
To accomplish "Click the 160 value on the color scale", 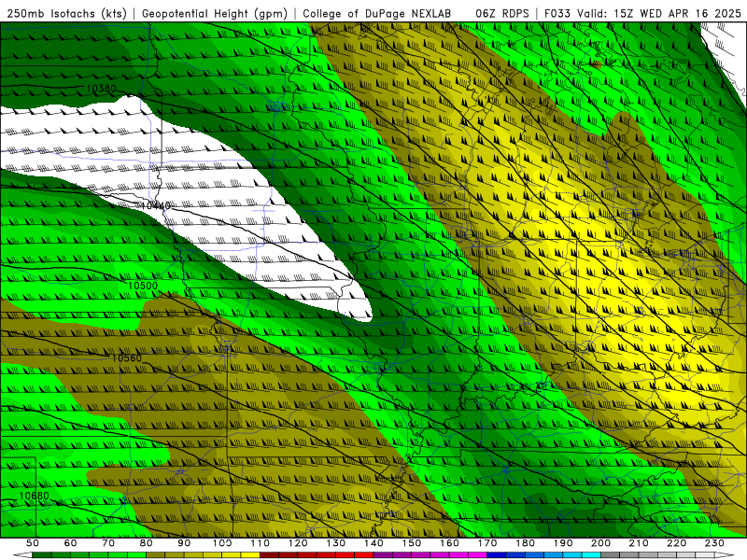I will pyautogui.click(x=449, y=543).
